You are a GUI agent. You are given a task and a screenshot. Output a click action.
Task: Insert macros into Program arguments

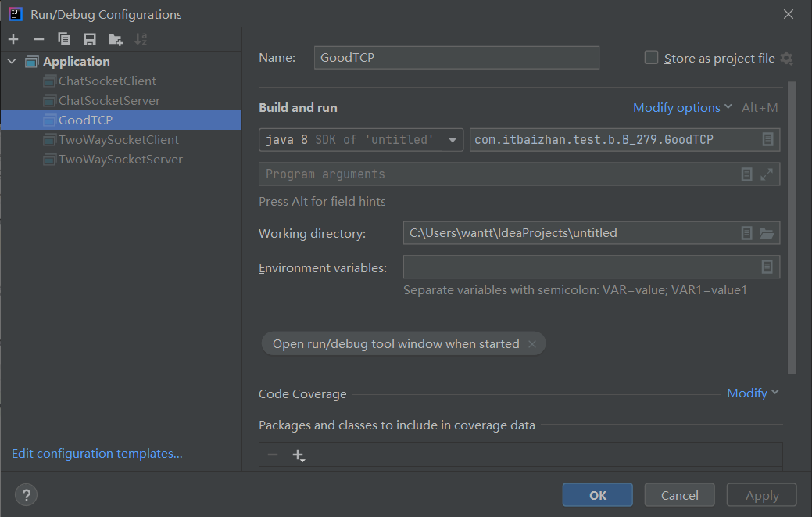[x=746, y=174]
